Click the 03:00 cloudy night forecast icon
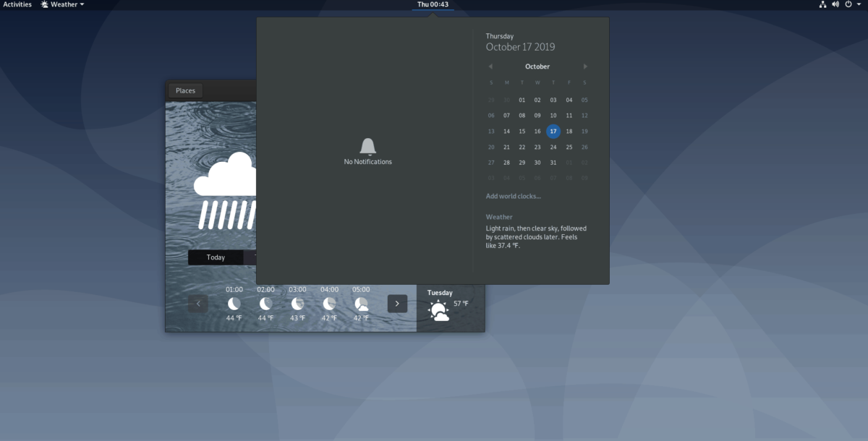868x441 pixels. (x=297, y=304)
